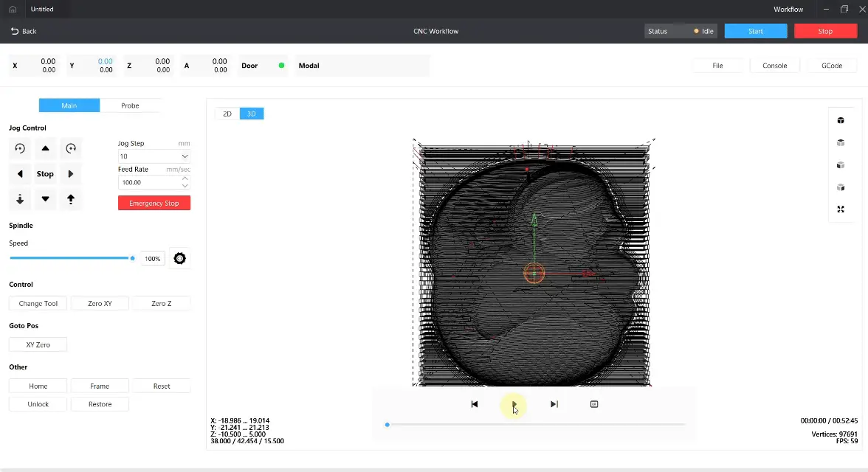The height and width of the screenshot is (472, 868).
Task: Check the Door status indicator
Action: (282, 65)
